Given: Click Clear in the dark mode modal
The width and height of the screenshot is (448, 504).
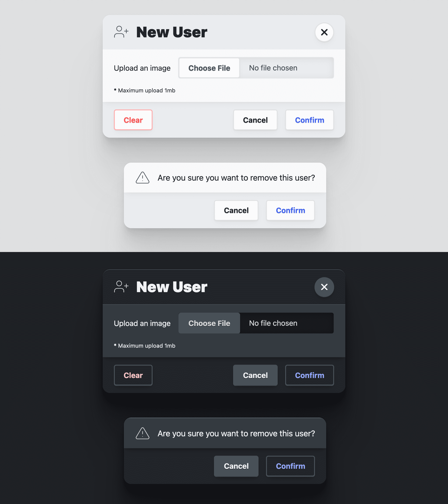Looking at the screenshot, I should (133, 375).
